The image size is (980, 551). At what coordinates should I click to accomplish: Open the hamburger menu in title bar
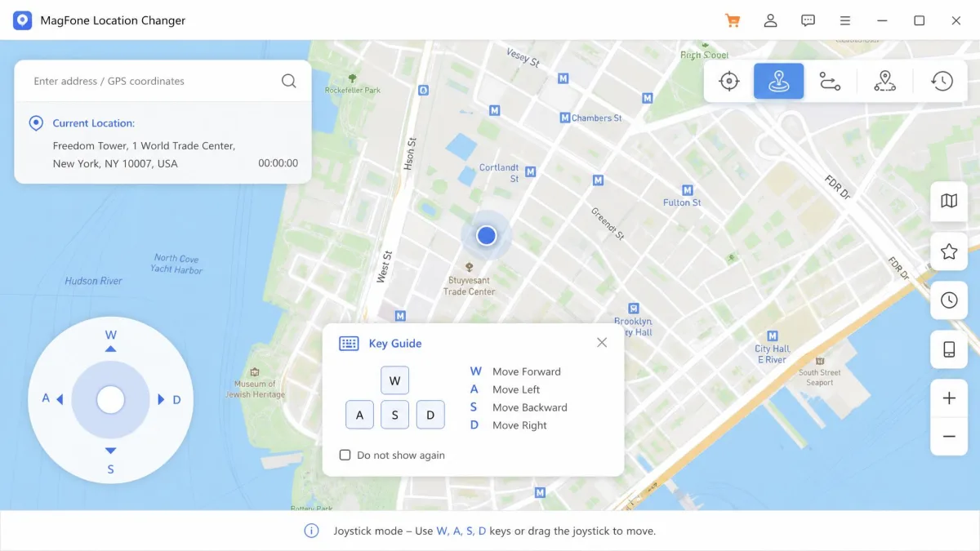point(845,20)
